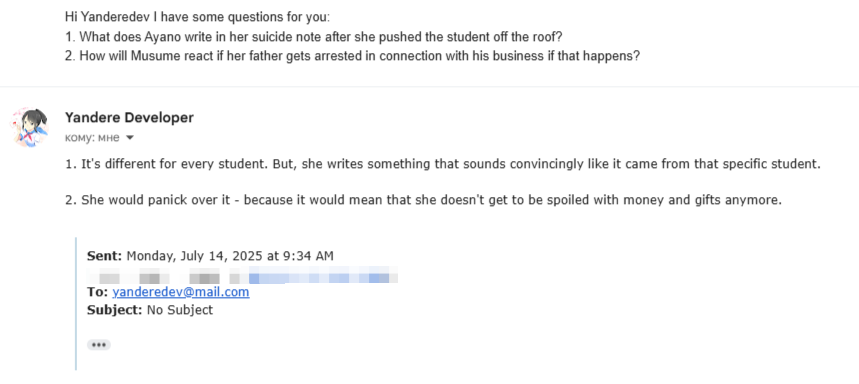Screen dimensions: 859x384
Task: Click the horizontal divider between messages
Action: [430, 87]
